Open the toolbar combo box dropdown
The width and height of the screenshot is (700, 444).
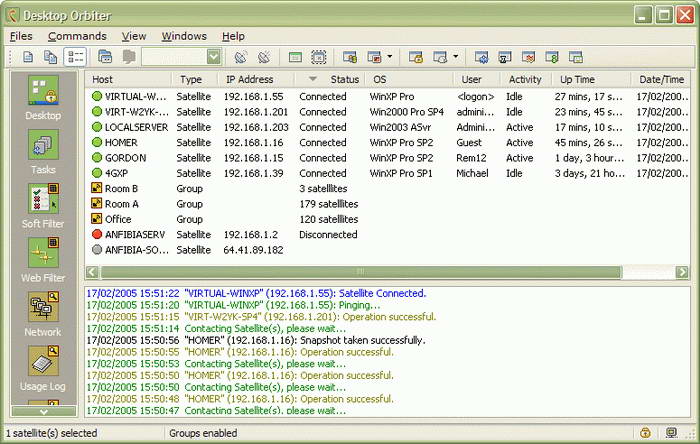click(x=214, y=57)
